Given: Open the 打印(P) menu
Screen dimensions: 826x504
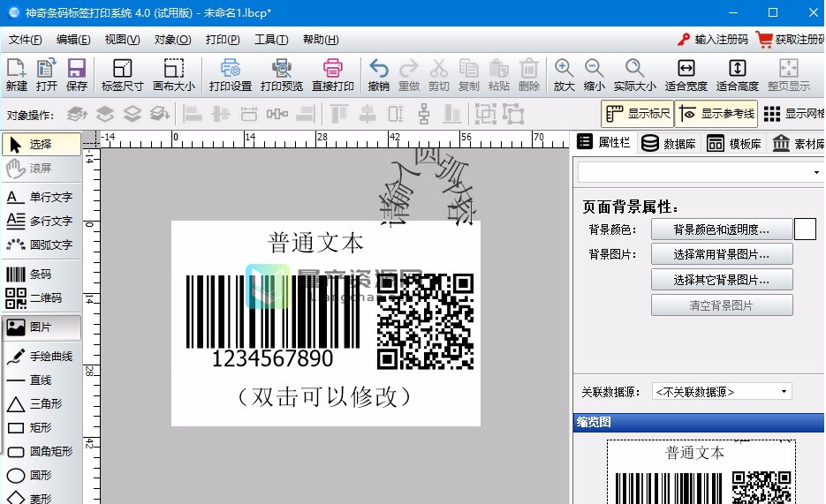Looking at the screenshot, I should (223, 40).
